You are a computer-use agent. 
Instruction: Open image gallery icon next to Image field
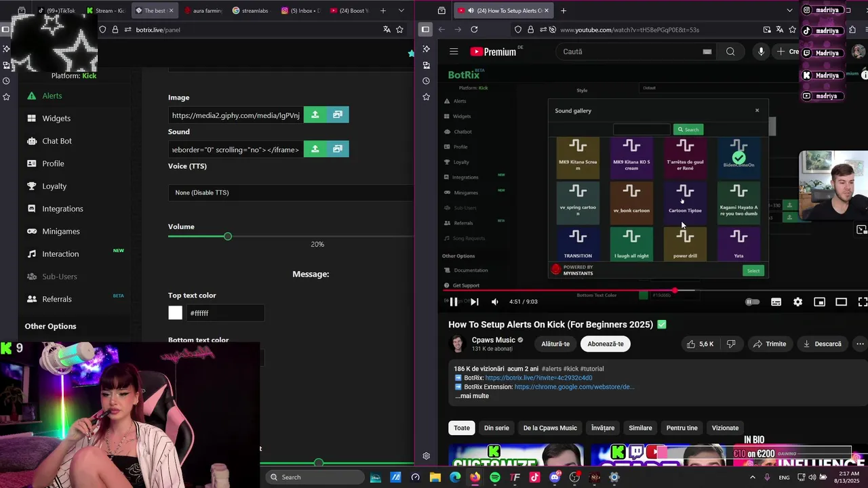point(338,115)
